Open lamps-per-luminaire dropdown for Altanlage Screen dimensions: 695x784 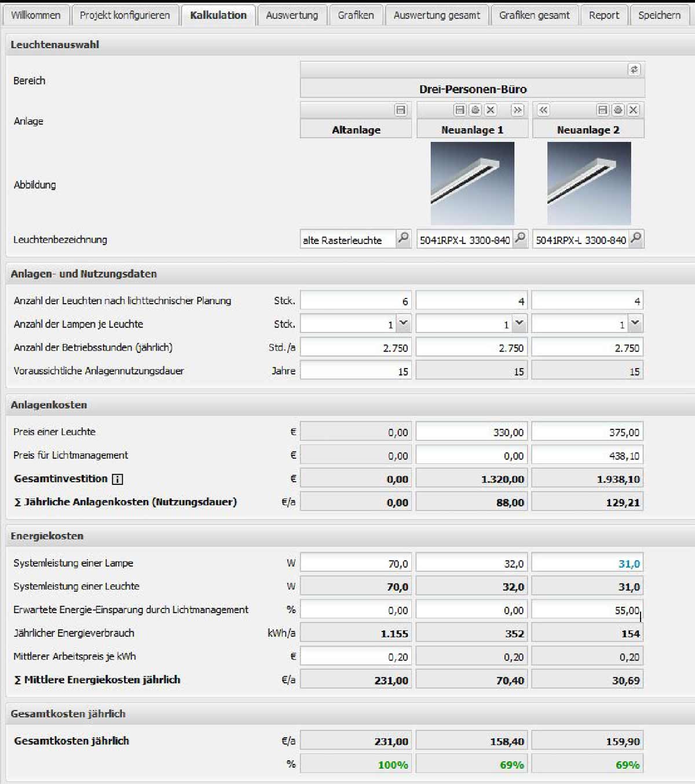[404, 324]
